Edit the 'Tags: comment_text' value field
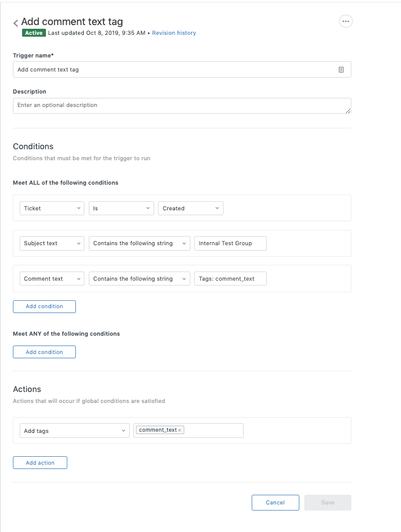 tap(230, 279)
